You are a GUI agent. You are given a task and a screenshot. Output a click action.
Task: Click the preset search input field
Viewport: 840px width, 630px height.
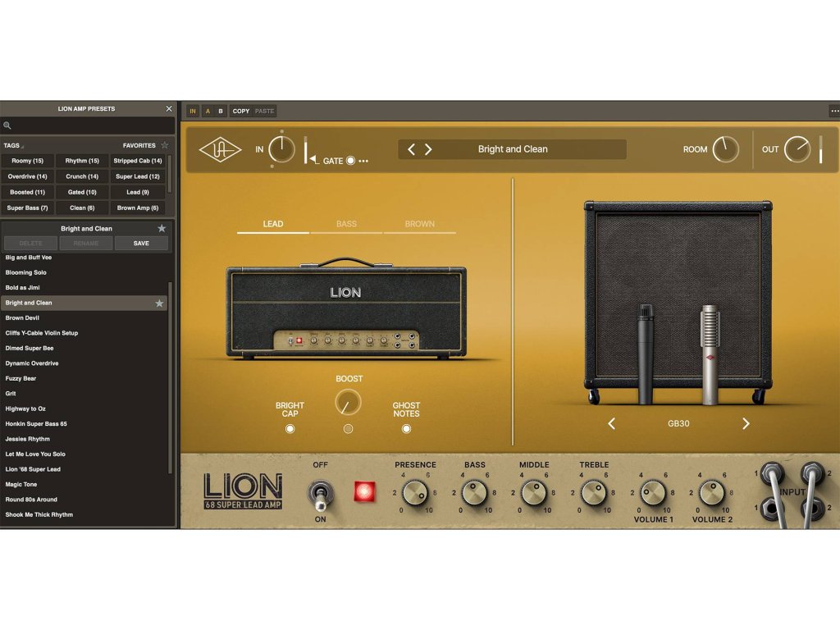point(87,126)
